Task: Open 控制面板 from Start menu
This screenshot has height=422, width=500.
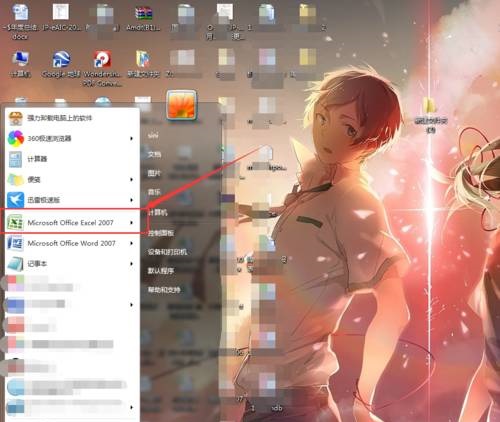Action: (161, 233)
